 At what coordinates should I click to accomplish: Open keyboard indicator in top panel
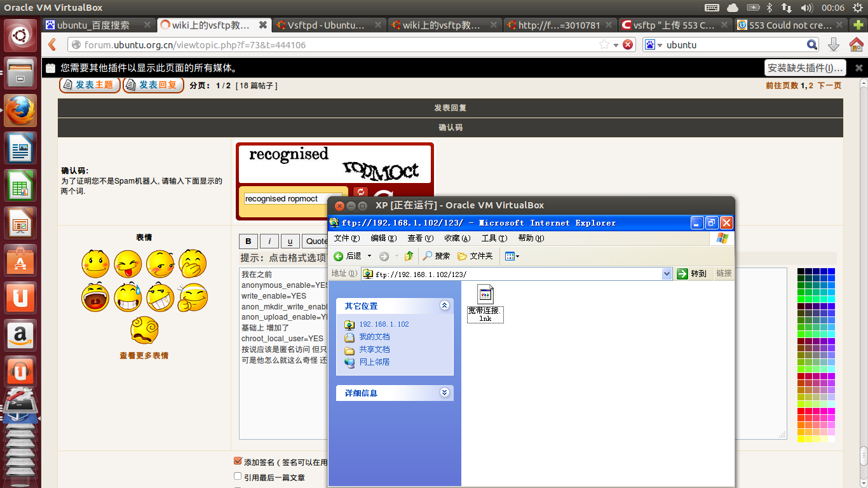(712, 8)
